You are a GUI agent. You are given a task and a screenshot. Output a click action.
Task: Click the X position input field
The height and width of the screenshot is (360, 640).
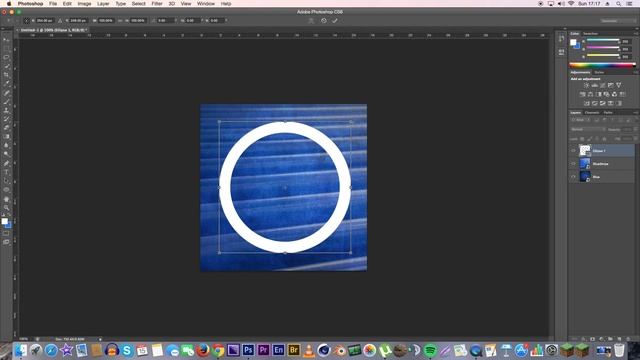tap(44, 20)
